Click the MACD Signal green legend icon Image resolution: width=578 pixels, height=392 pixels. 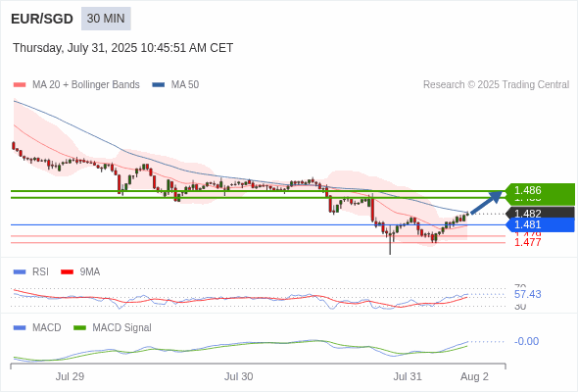(79, 328)
